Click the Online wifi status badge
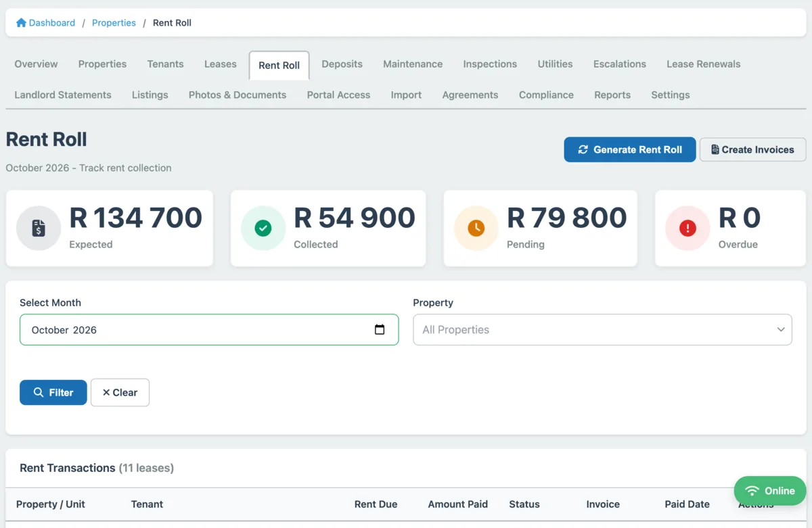This screenshot has height=528, width=812. 770,491
